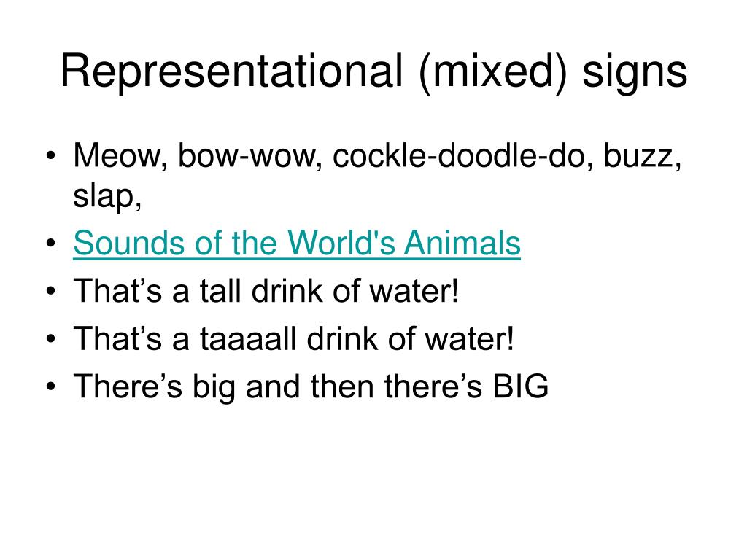Open the Sounds of the World's Animals link

(297, 244)
